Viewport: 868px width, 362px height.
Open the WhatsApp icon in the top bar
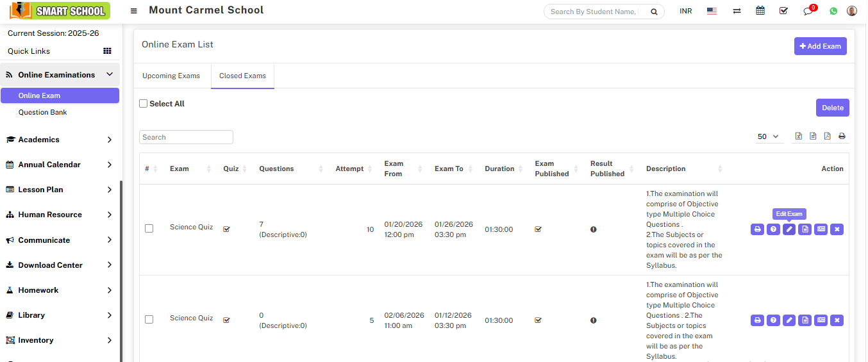pos(833,11)
